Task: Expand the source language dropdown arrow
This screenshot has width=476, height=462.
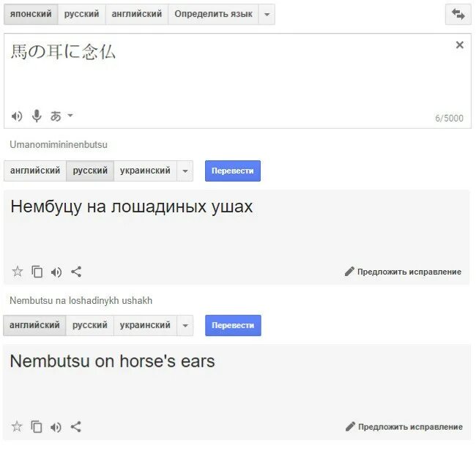Action: [267, 14]
